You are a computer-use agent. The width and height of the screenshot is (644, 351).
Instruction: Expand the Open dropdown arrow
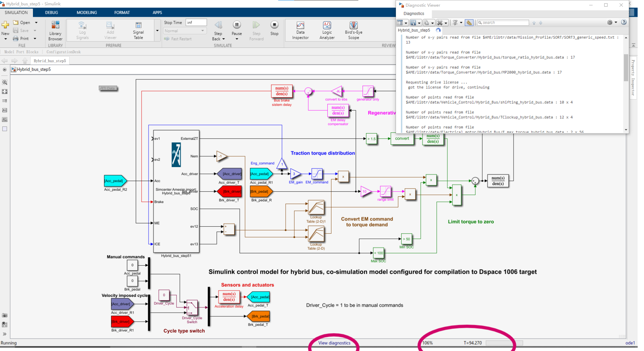pos(36,23)
